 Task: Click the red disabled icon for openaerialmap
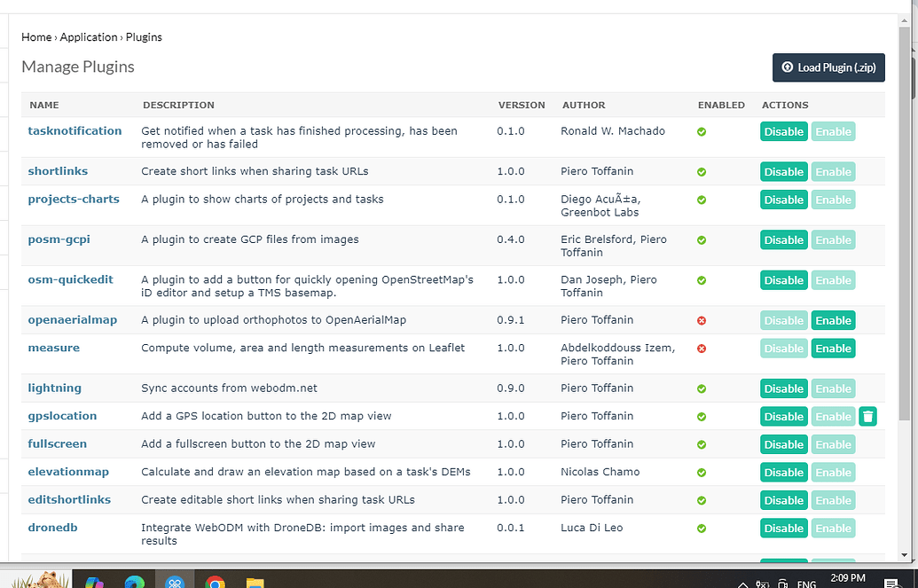[702, 320]
